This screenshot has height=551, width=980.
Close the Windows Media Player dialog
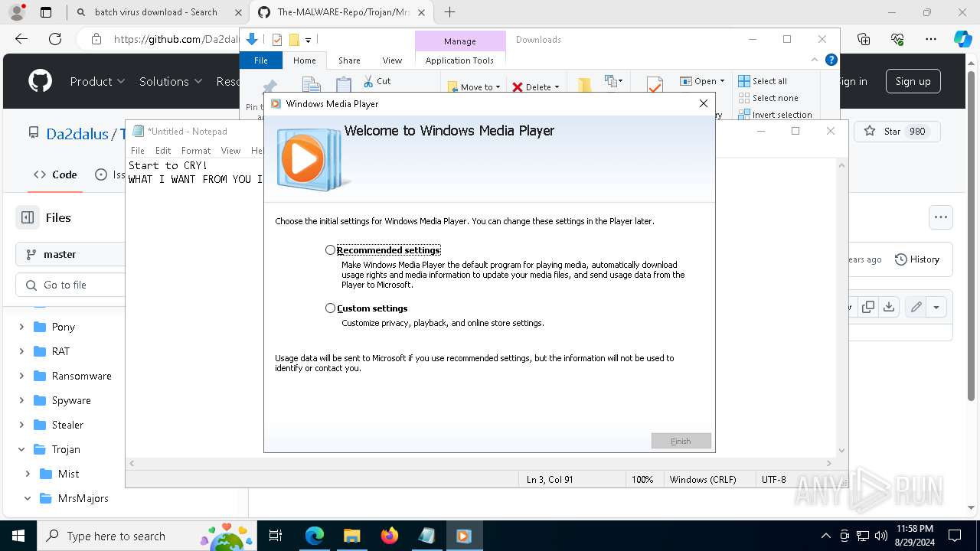point(704,103)
